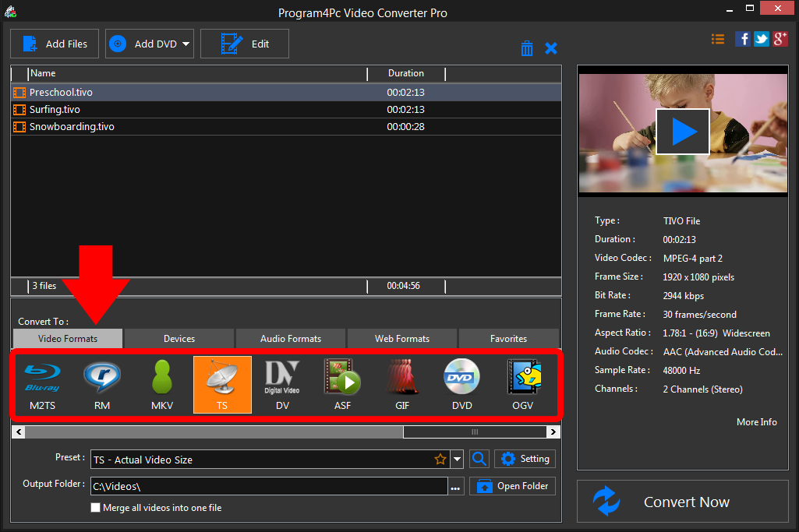Open the Favorites tab
Image resolution: width=799 pixels, height=532 pixels.
pos(508,339)
